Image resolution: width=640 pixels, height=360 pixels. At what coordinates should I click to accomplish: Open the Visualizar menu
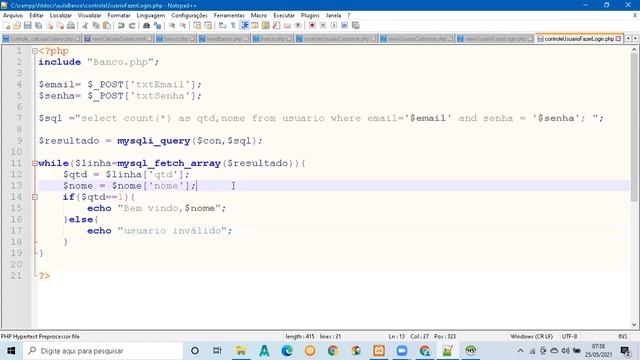89,15
